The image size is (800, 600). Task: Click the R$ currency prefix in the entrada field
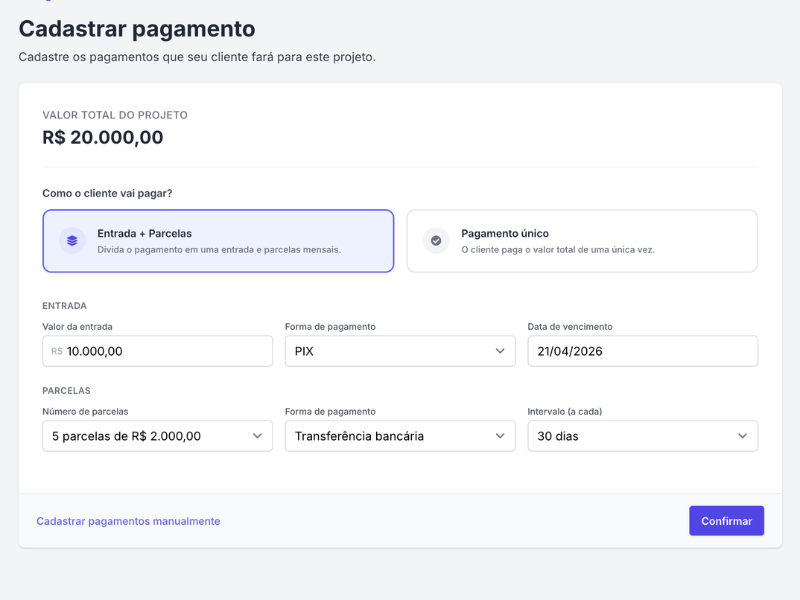[x=57, y=352]
